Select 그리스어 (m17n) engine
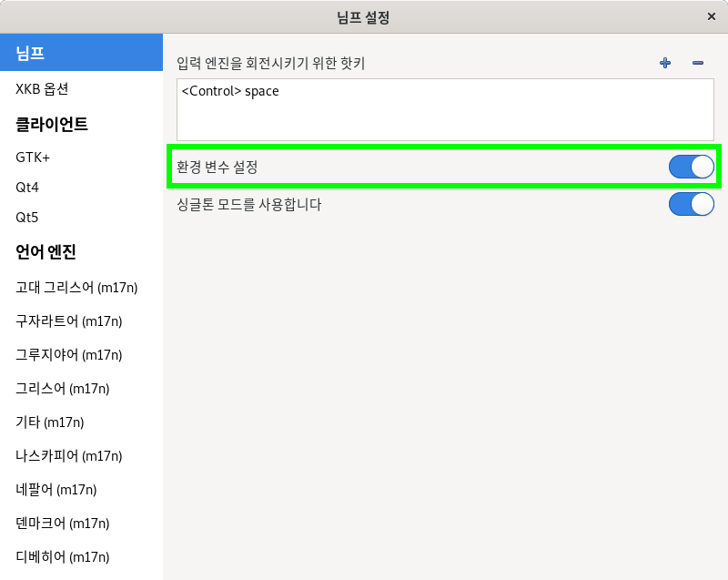 pos(81,388)
